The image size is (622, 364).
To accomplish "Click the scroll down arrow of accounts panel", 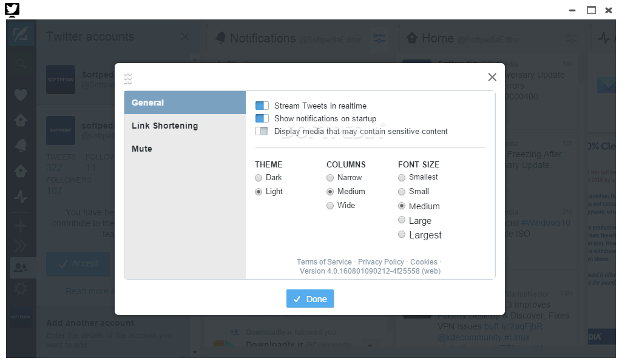I will tap(195, 352).
